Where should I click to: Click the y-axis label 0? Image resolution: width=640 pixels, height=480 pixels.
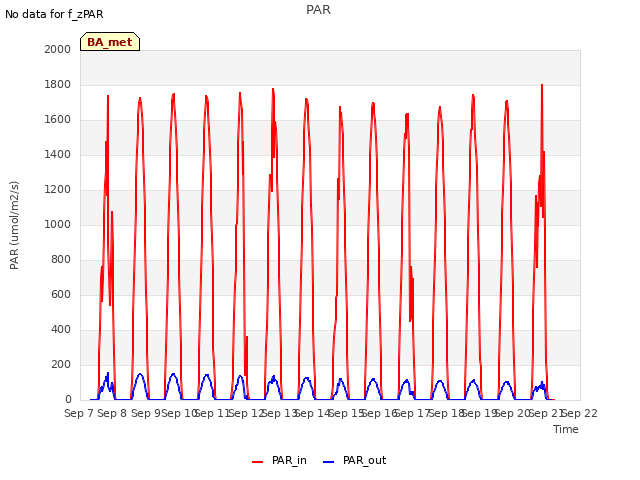click(68, 400)
